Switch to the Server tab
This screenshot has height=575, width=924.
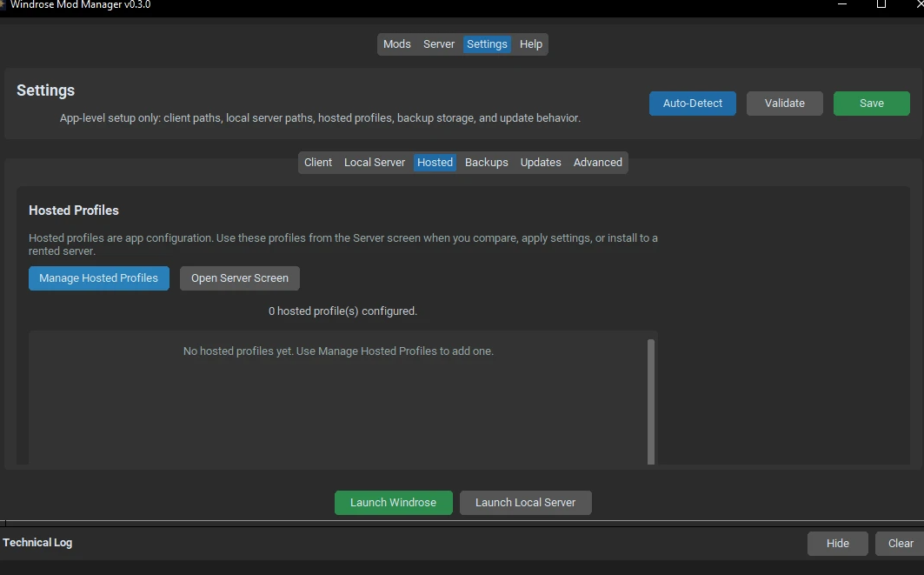[439, 44]
